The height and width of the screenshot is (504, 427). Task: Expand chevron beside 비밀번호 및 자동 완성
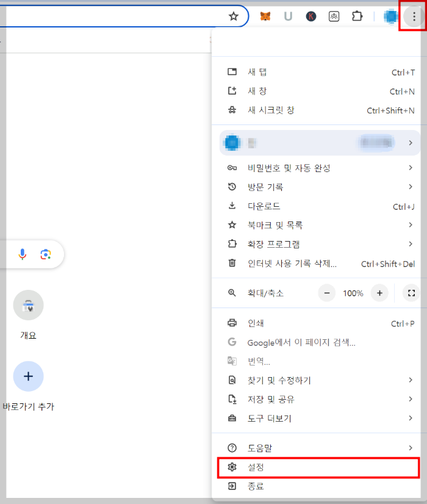point(411,167)
